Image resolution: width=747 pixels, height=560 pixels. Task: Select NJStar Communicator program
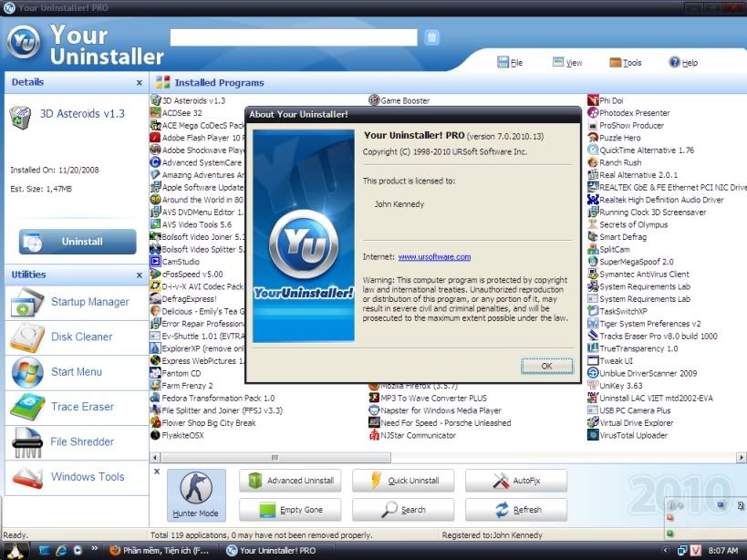[x=412, y=435]
